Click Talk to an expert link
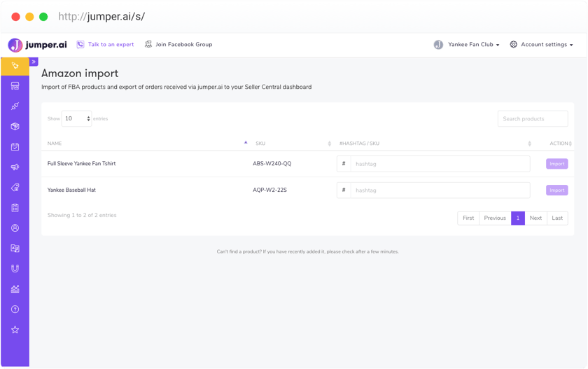 pyautogui.click(x=105, y=45)
